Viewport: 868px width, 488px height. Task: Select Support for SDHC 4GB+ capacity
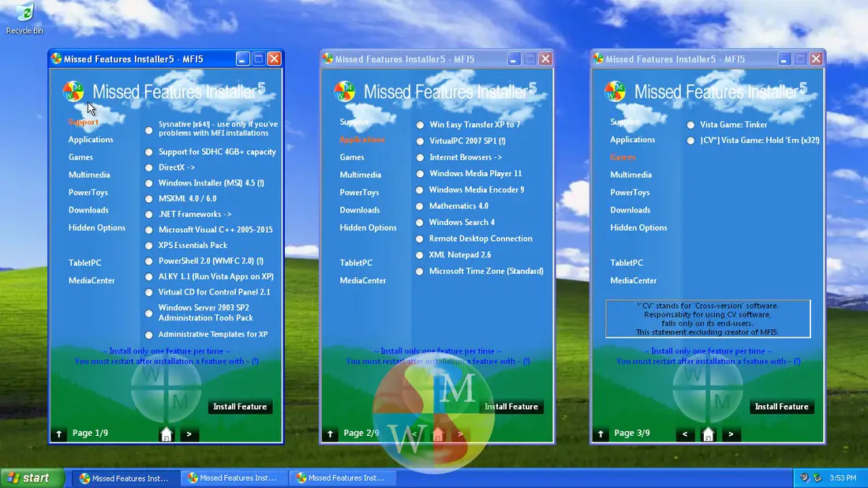click(149, 152)
